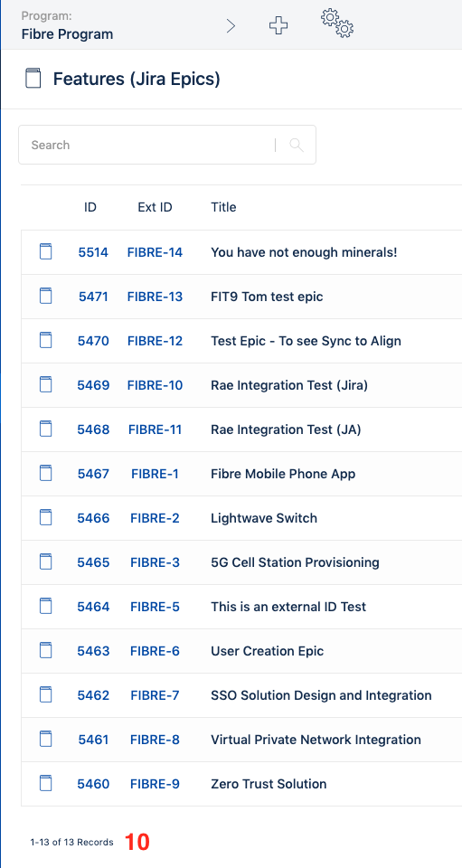Follow the FIBRE-10 external ID link
This screenshot has height=868, width=462.
155,385
